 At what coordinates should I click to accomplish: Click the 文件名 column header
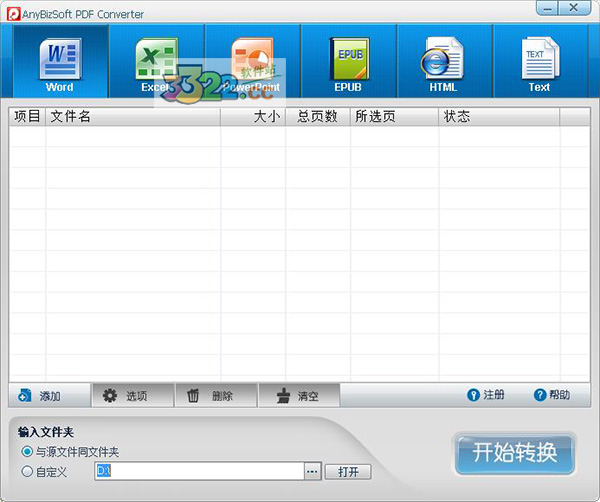[x=133, y=116]
